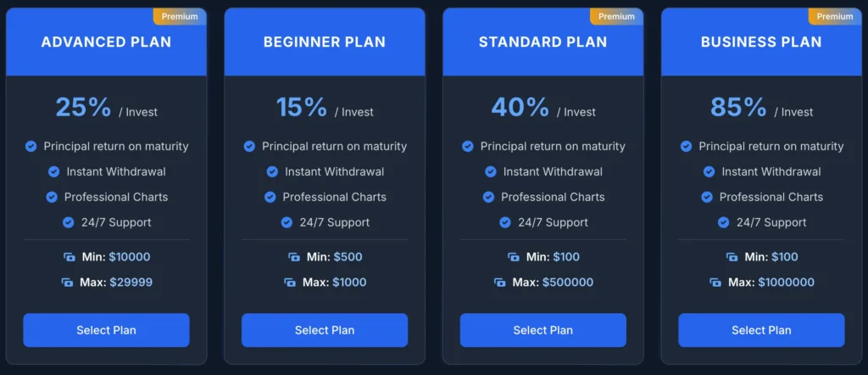Click the Business Plan 24/7 Support checkmark
868x375 pixels.
723,222
